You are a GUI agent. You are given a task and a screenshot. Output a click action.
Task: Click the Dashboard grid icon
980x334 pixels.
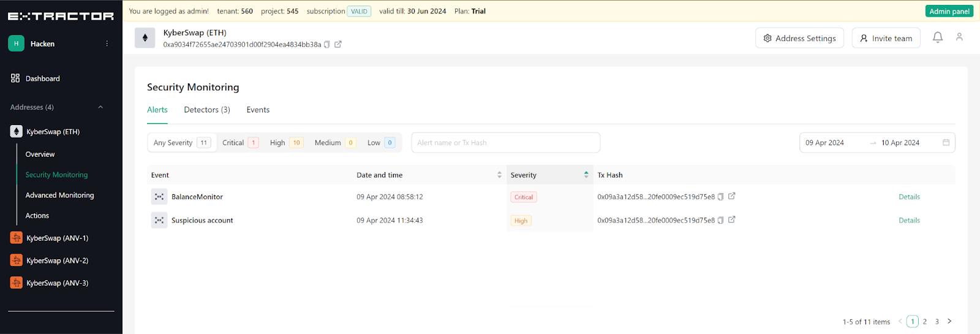tap(15, 78)
